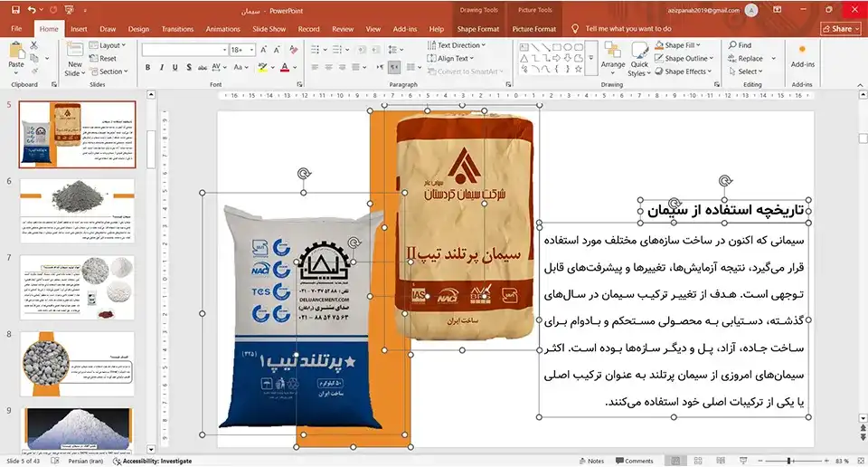Switch to the Insert tab
The height and width of the screenshot is (467, 868).
pyautogui.click(x=79, y=29)
